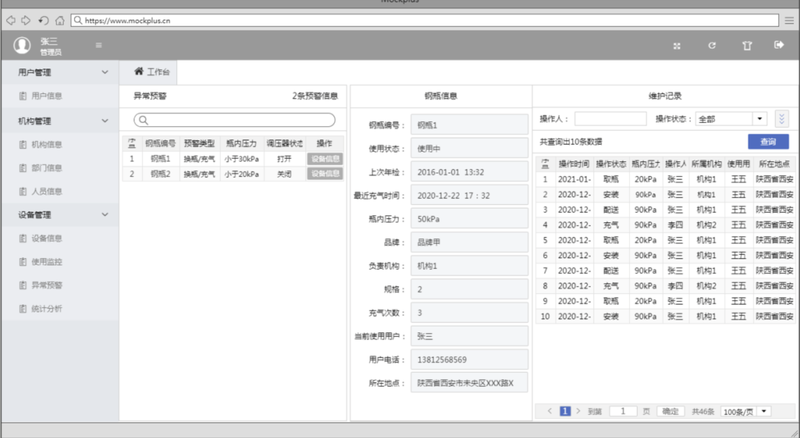Screen dimensions: 800x438
Task: Open 统计分析 in the sidebar menu
Action: (x=47, y=309)
